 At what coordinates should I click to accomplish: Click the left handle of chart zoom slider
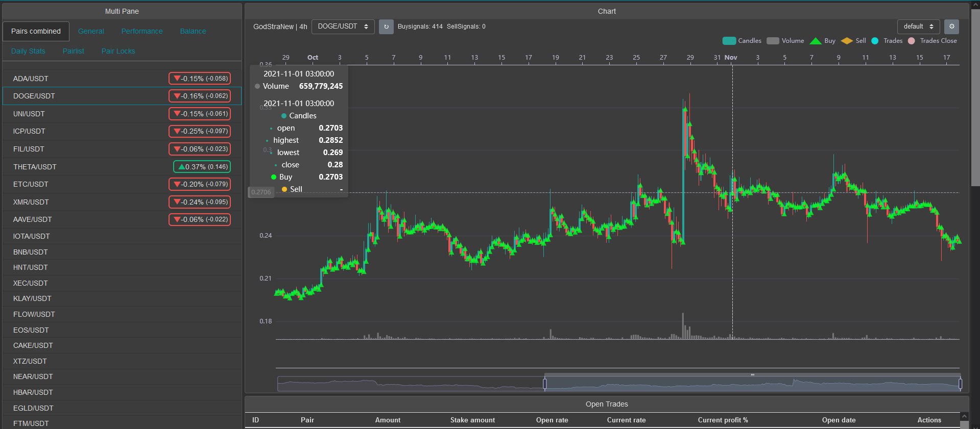545,384
